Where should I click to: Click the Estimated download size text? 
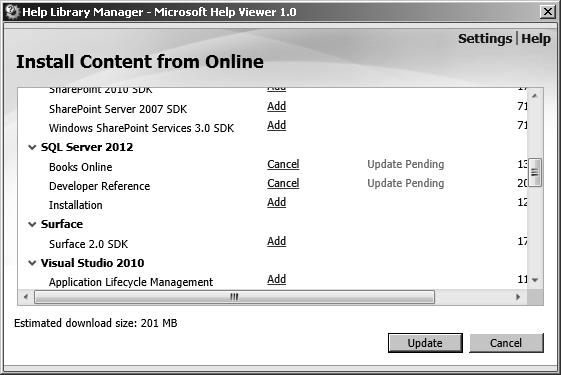tap(96, 323)
